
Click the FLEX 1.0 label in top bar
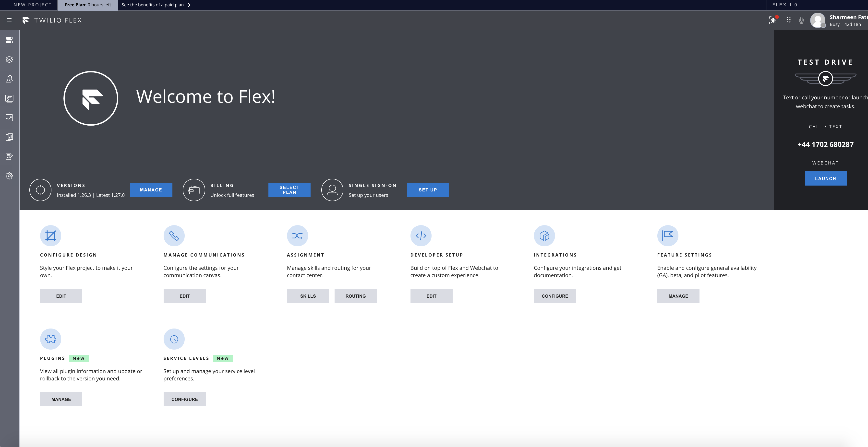[785, 5]
